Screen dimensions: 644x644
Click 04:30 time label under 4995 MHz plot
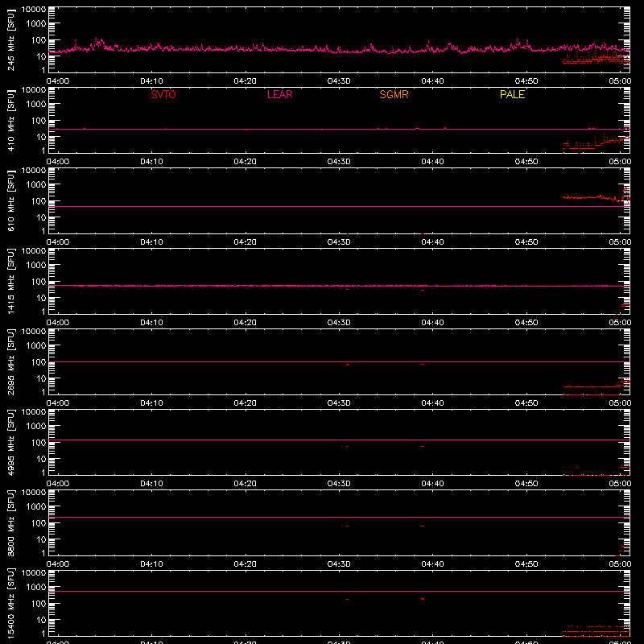[x=339, y=484]
